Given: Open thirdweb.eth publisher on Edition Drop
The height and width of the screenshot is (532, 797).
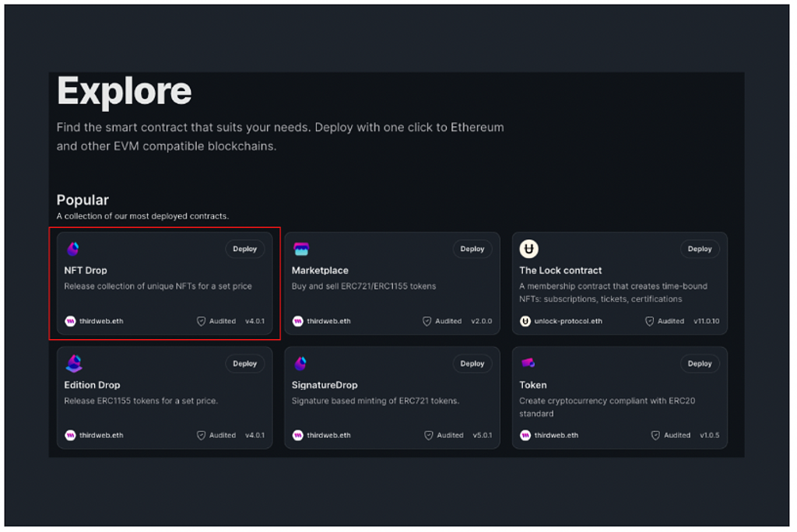Looking at the screenshot, I should point(101,436).
